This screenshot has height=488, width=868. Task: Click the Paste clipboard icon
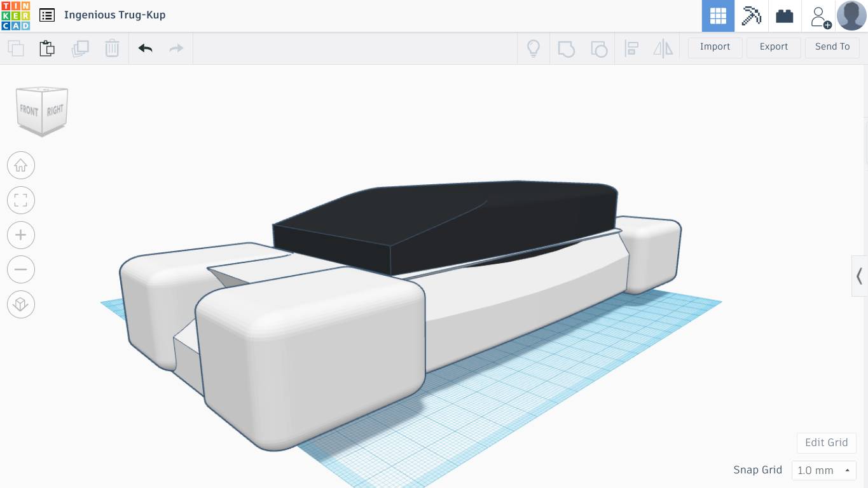(x=47, y=48)
